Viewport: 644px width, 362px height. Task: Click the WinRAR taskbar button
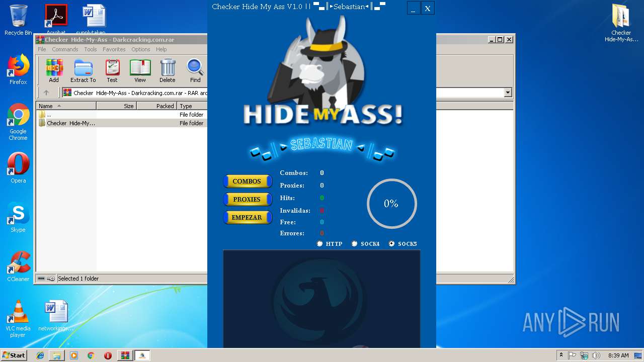click(x=125, y=355)
